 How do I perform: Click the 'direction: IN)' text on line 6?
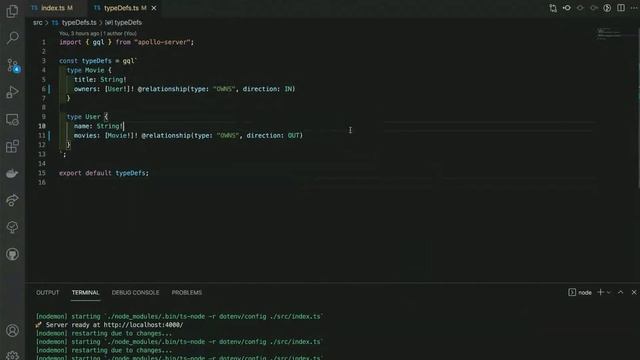pos(269,89)
